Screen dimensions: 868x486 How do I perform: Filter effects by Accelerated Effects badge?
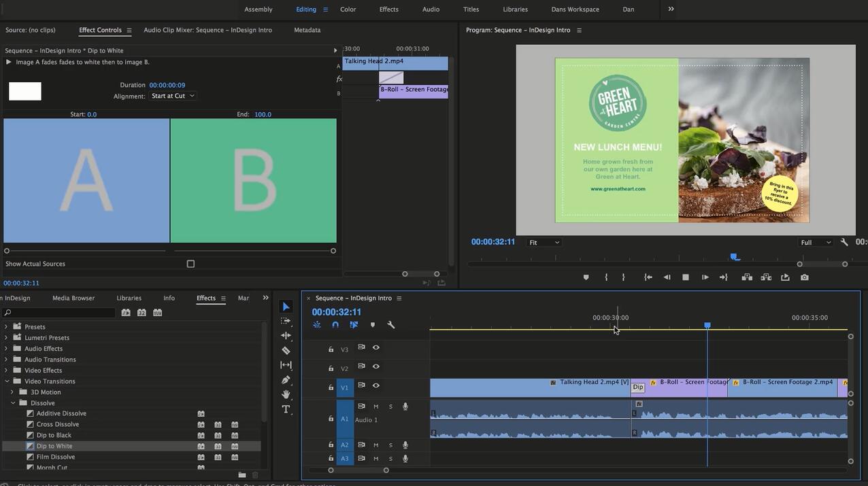[126, 313]
